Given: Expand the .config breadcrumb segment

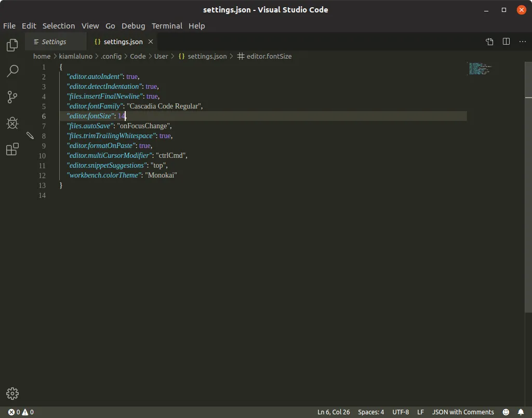Looking at the screenshot, I should 111,56.
